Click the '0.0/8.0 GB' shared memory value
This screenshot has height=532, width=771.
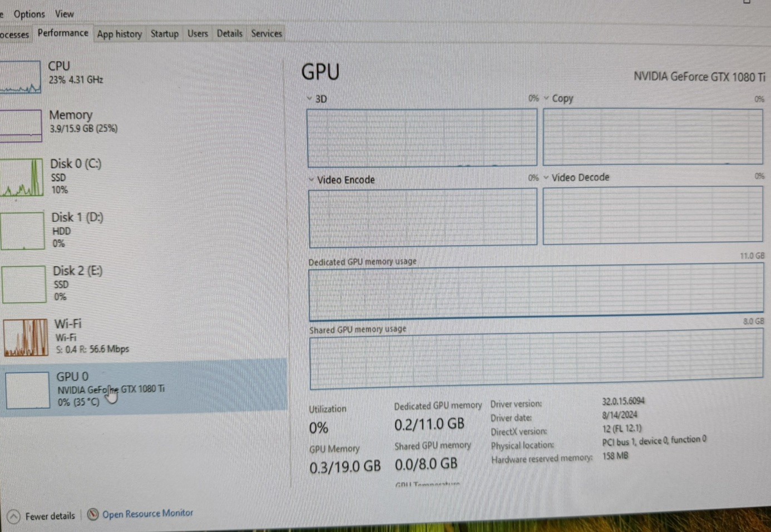pos(426,464)
